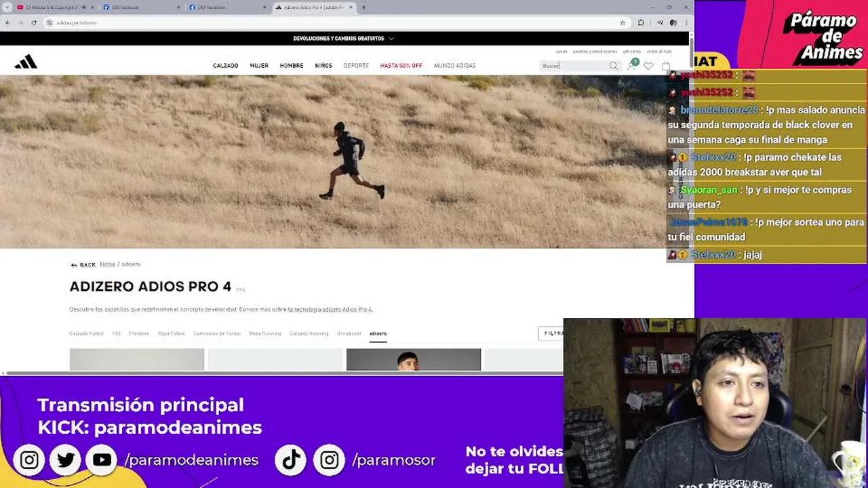
Task: Open the wishlist heart icon
Action: point(648,66)
